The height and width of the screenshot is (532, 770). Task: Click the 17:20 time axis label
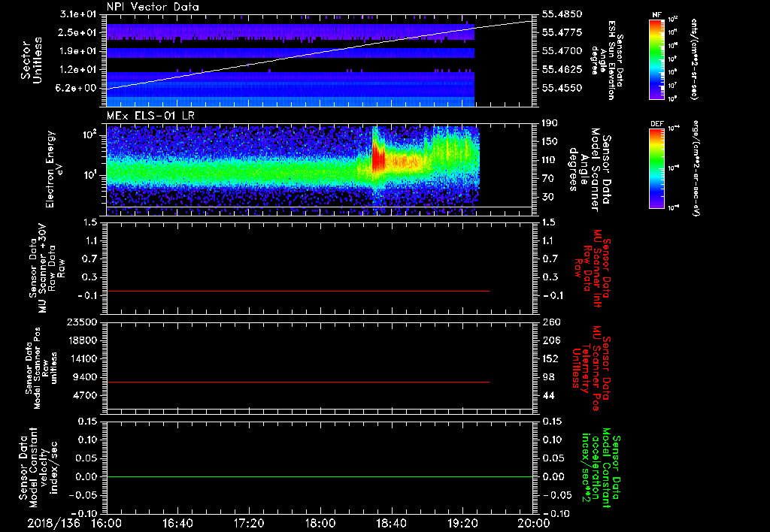(x=249, y=523)
